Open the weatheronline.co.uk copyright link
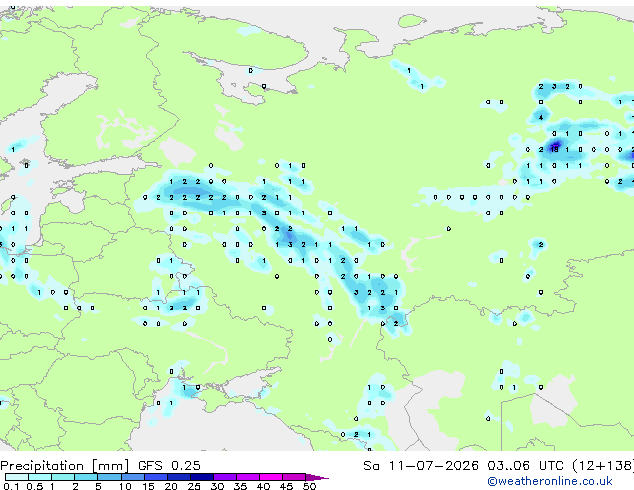This screenshot has height=490, width=634. click(549, 481)
